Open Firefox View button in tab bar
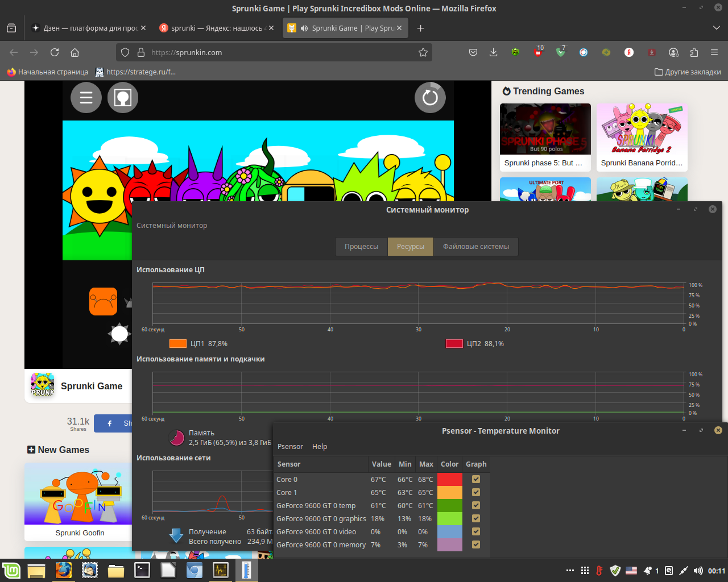 click(x=11, y=28)
